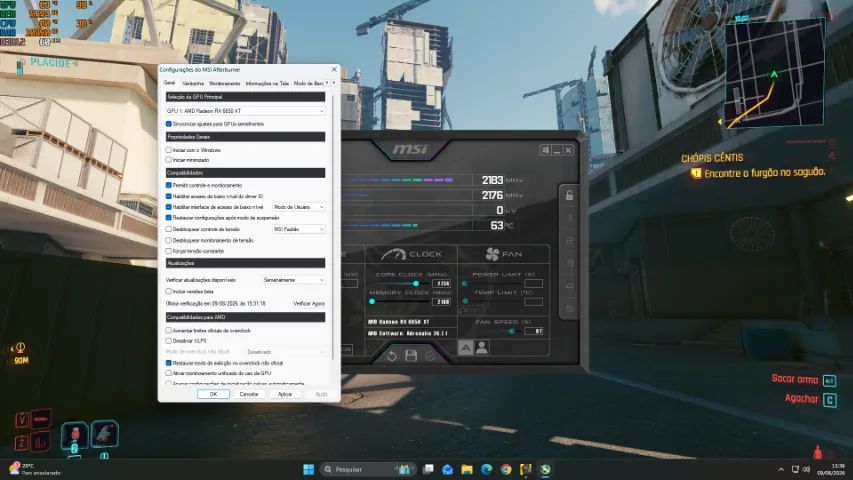The width and height of the screenshot is (853, 480).
Task: Toggle the fan auto 'A' button
Action: pyautogui.click(x=466, y=348)
